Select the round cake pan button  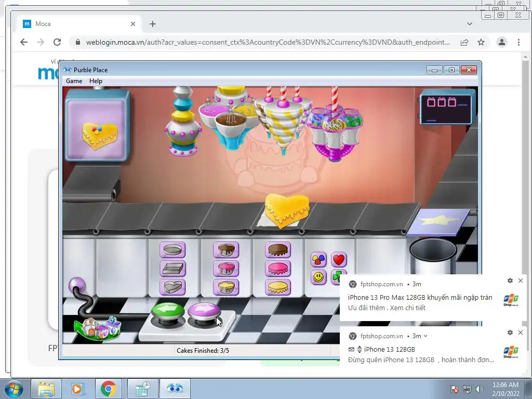172,250
